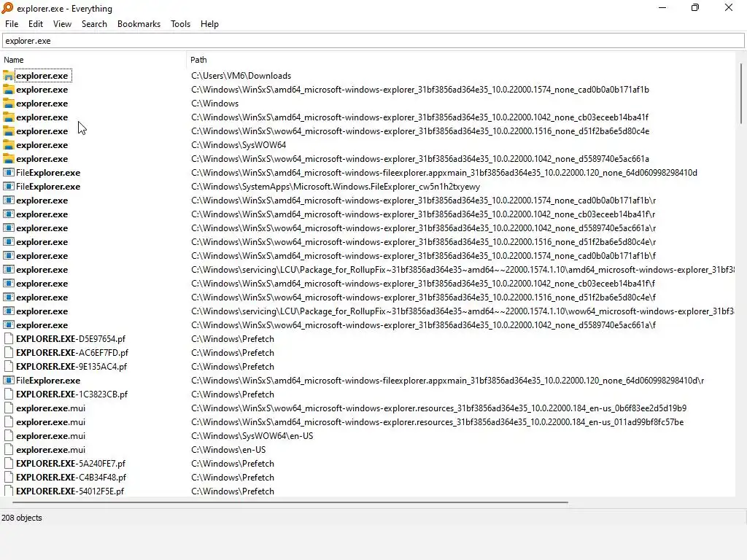Select file name EXPLORER.EXE-54012F5E.pf
This screenshot has height=560, width=747.
(x=70, y=491)
